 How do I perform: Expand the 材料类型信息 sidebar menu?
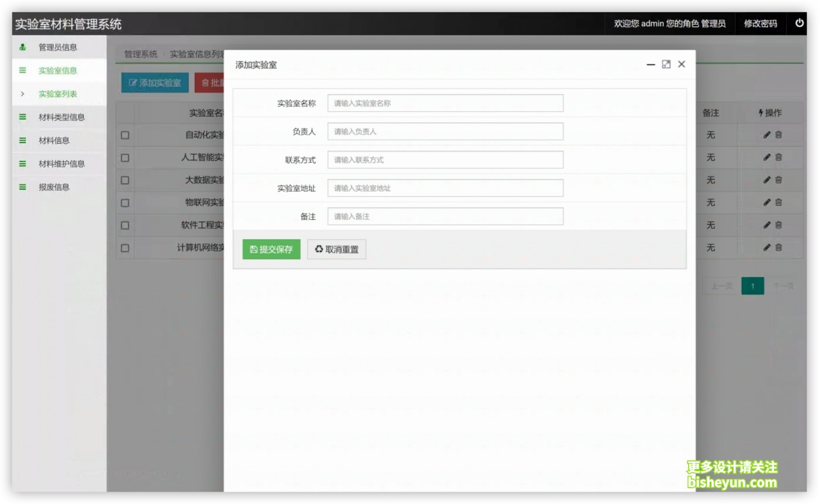tap(58, 118)
